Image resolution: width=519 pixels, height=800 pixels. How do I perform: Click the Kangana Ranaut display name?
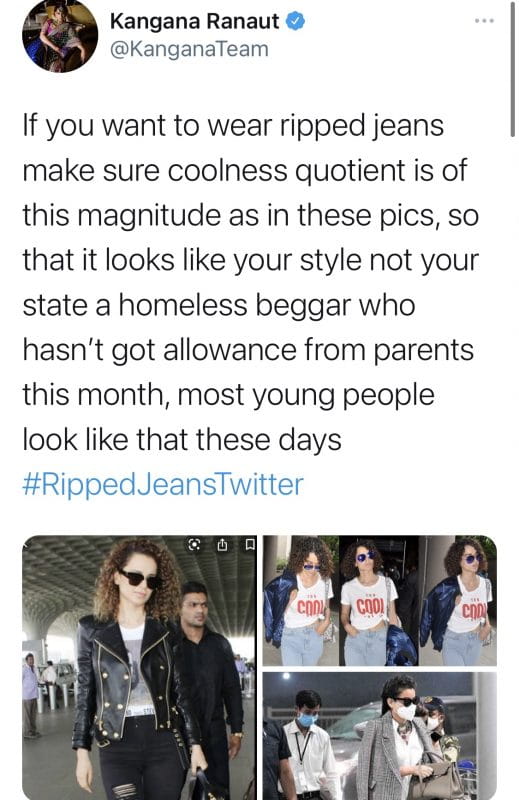click(x=194, y=21)
